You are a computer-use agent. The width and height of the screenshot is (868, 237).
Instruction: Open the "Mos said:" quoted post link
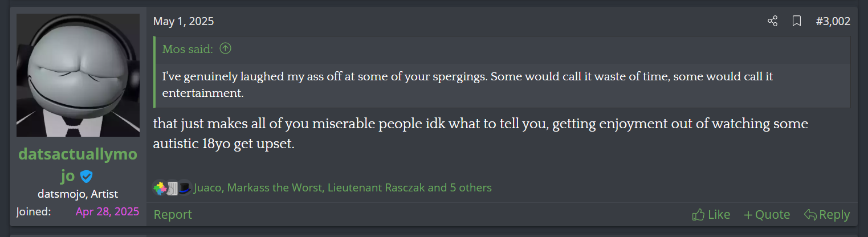click(x=188, y=49)
